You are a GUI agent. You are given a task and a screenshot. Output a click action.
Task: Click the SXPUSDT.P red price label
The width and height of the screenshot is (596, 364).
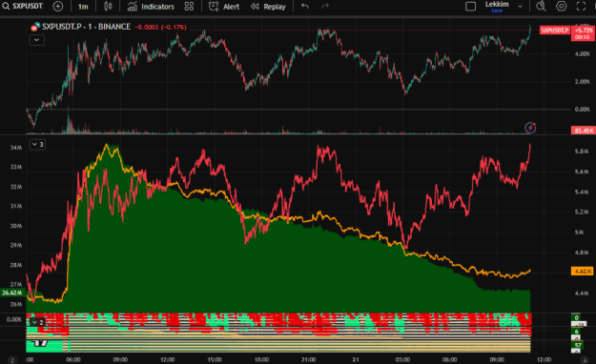coord(555,30)
